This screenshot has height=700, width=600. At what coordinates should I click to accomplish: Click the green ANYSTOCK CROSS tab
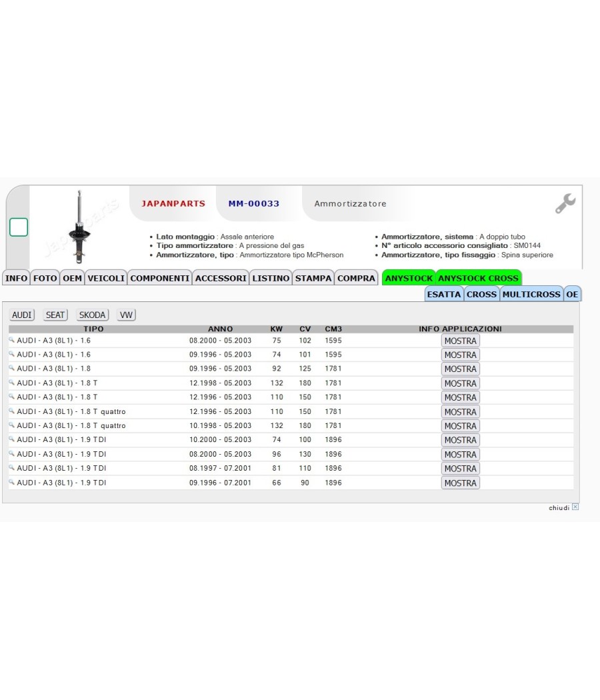478,278
